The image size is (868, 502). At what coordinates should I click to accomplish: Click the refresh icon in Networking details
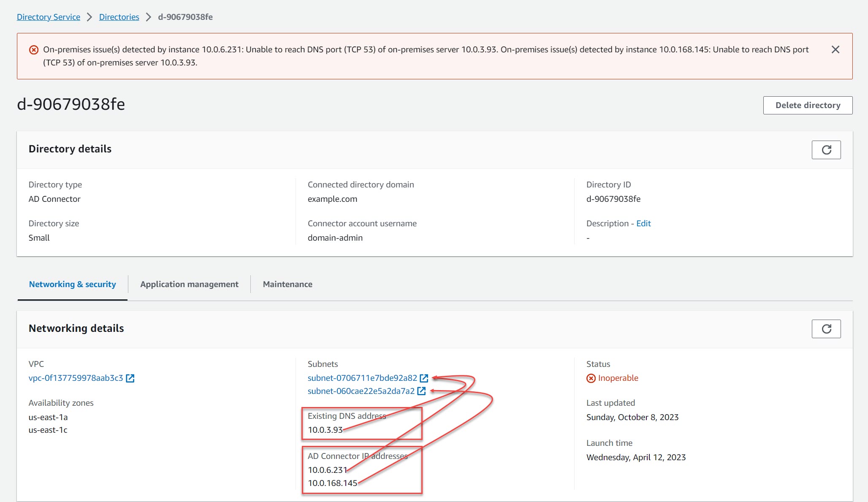click(827, 329)
